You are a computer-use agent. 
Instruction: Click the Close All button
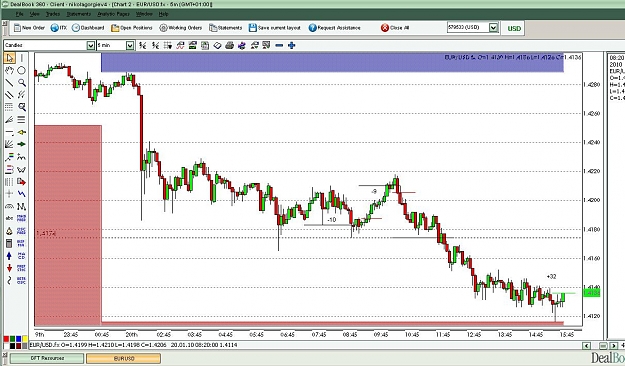pyautogui.click(x=395, y=28)
